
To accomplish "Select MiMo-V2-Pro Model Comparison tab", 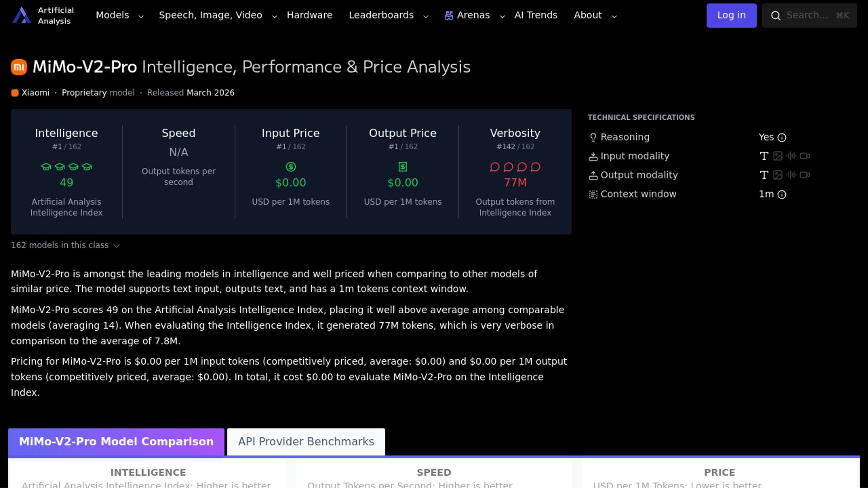I will point(116,442).
